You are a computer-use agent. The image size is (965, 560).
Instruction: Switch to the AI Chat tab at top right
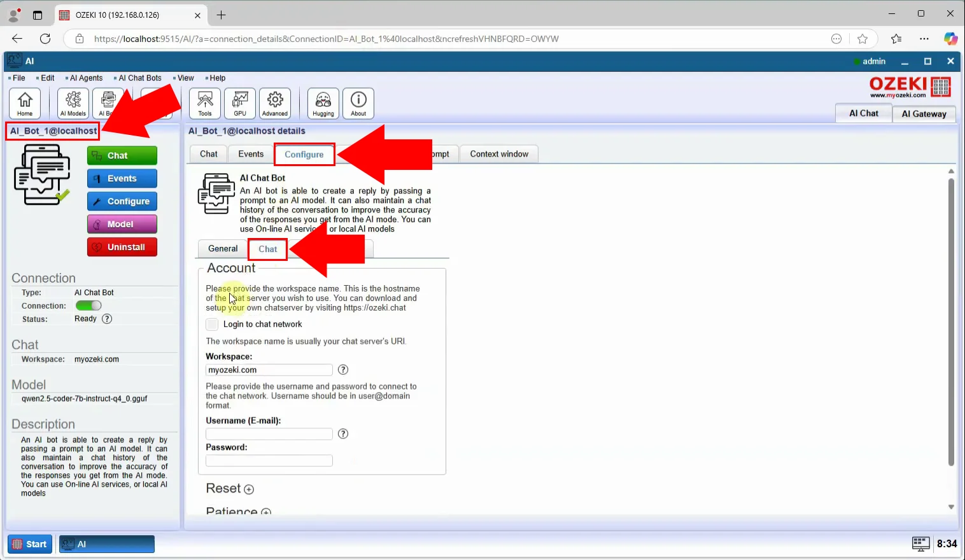863,113
